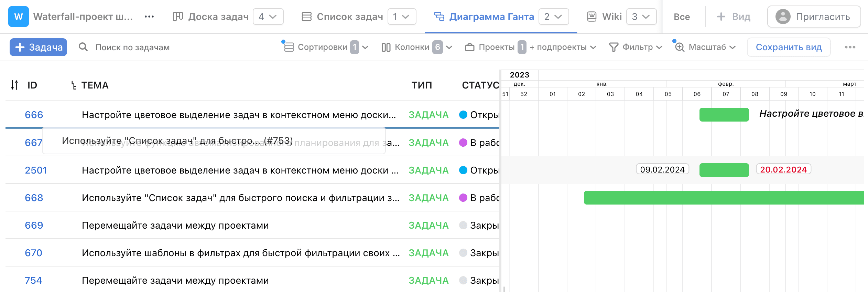
Task: Click the ТИП column header
Action: tap(422, 85)
